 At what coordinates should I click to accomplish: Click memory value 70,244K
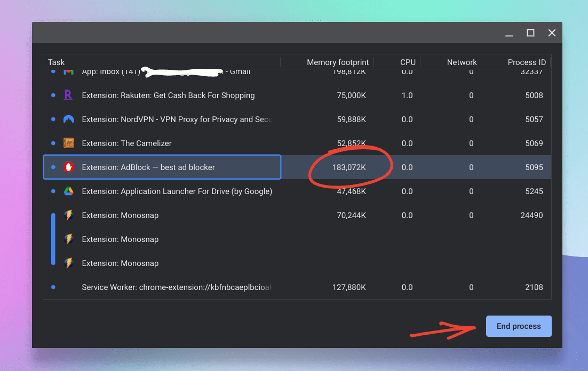pyautogui.click(x=351, y=215)
